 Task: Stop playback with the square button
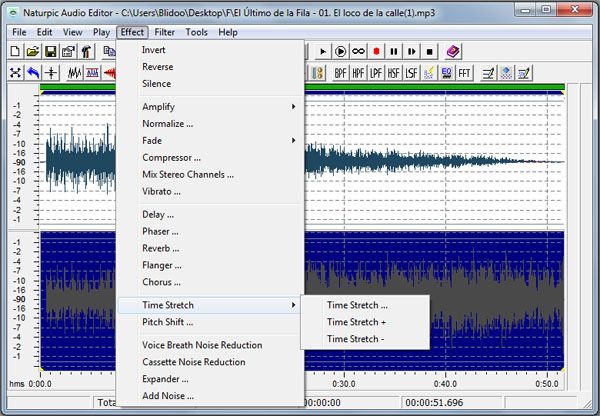(429, 51)
